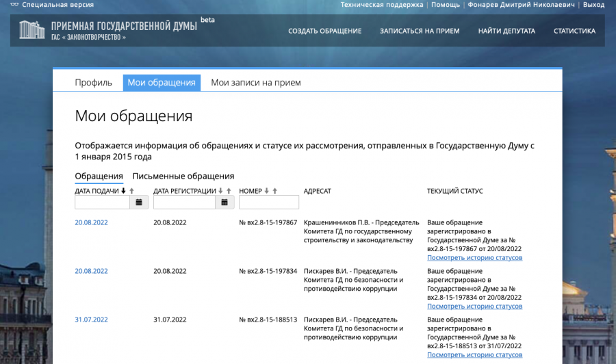Open Техническая поддержка link
This screenshot has width=616, height=364.
[x=382, y=5]
